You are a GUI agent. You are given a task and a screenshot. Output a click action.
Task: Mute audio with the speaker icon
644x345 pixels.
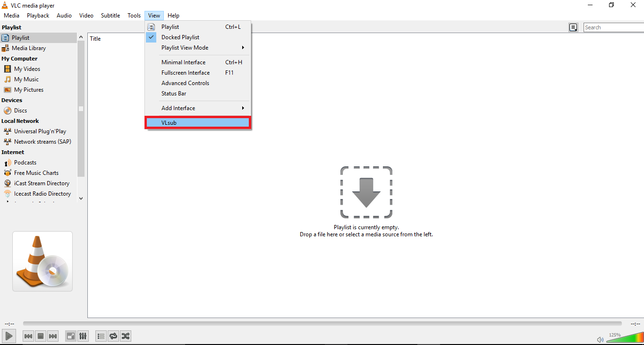(x=600, y=339)
